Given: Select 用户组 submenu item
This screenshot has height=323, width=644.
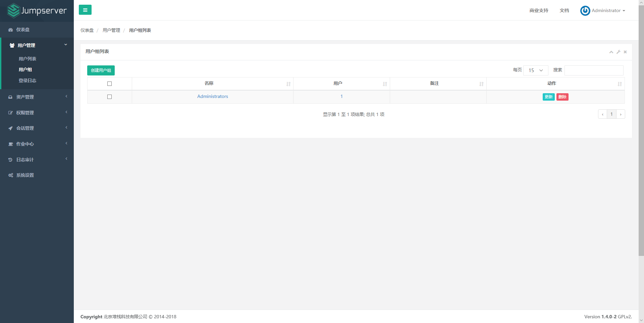Looking at the screenshot, I should [25, 70].
